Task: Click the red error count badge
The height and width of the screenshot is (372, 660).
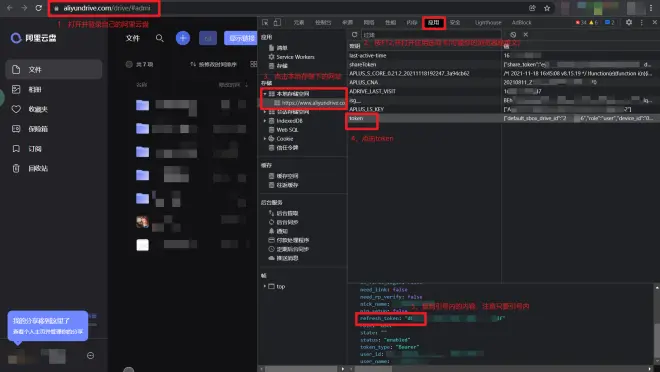Action: [x=581, y=23]
